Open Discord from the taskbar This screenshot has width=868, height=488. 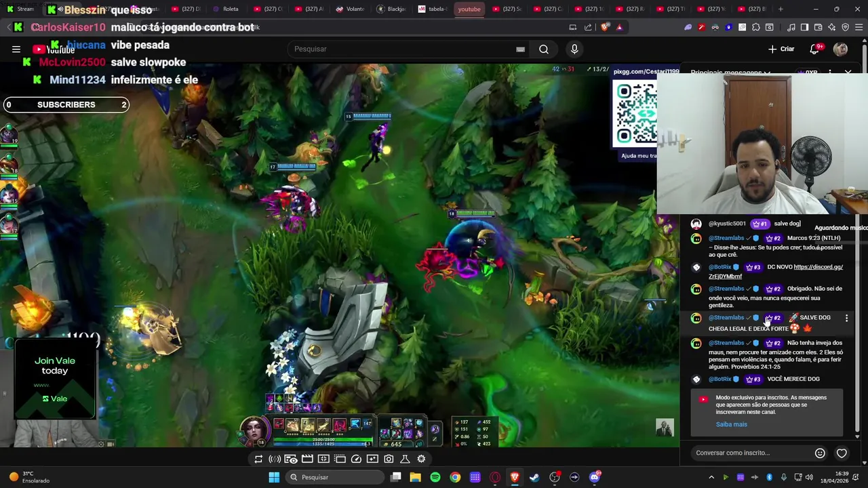(595, 477)
